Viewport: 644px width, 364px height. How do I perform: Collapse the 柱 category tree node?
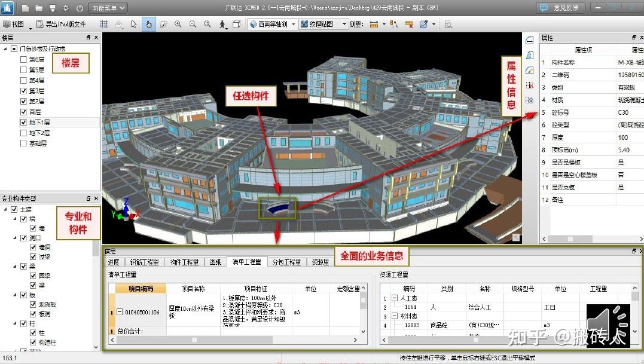(15, 323)
